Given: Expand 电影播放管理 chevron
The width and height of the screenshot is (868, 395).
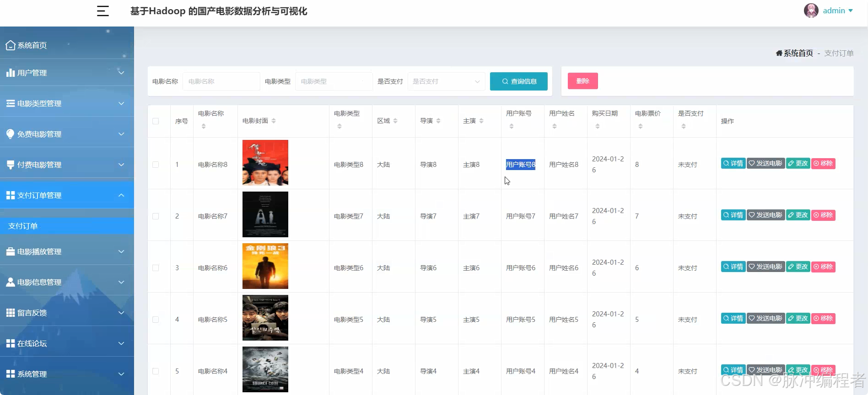Looking at the screenshot, I should point(121,251).
